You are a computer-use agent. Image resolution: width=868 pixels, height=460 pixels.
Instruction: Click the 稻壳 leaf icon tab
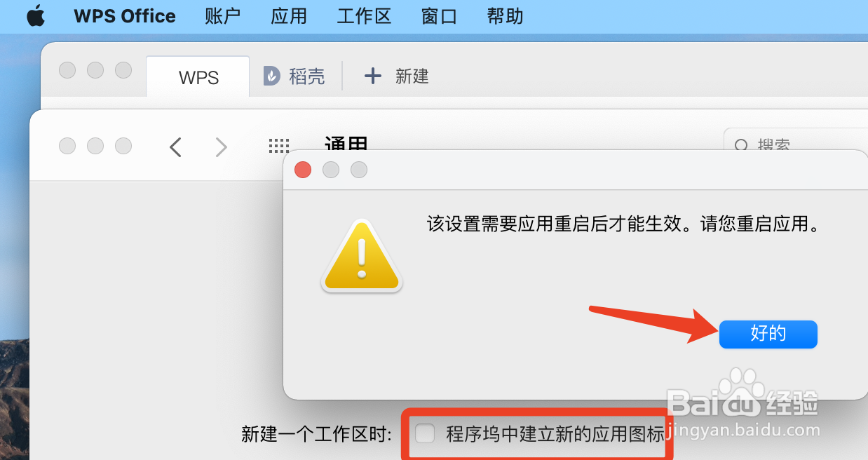point(271,76)
